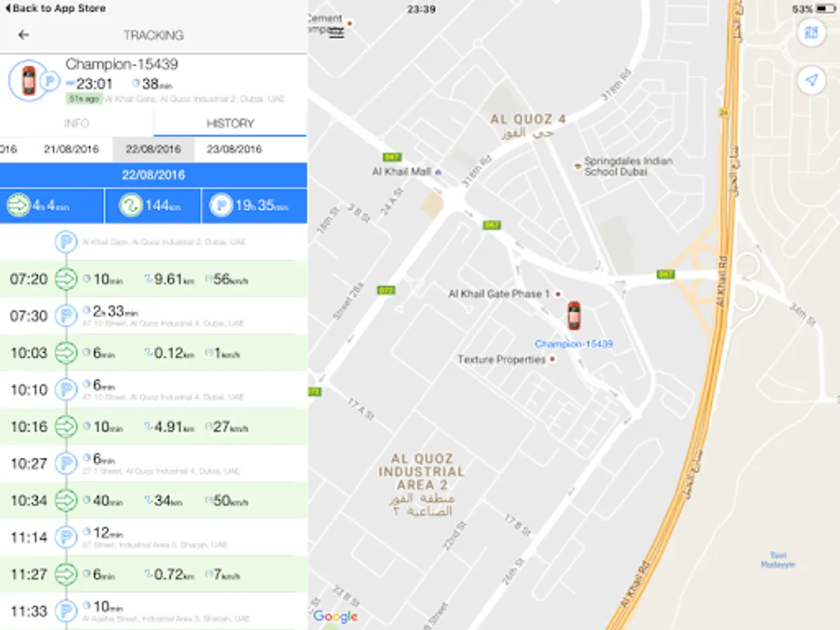
Task: Tap the 144 km distance summary
Action: 153,206
